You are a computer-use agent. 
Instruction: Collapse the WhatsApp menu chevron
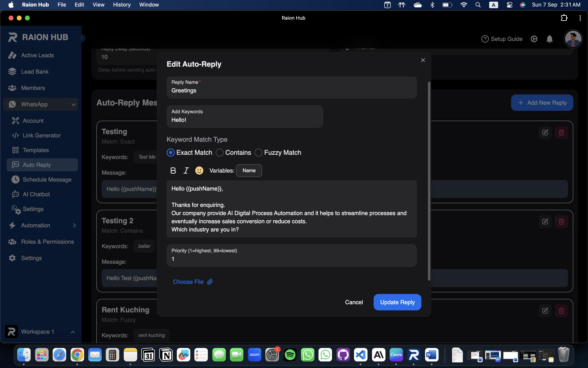(x=73, y=104)
